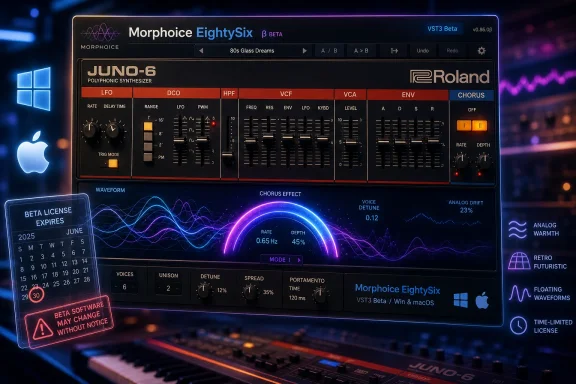The width and height of the screenshot is (576, 384).
Task: Click the export arrow icon beside A > B
Action: pos(394,51)
